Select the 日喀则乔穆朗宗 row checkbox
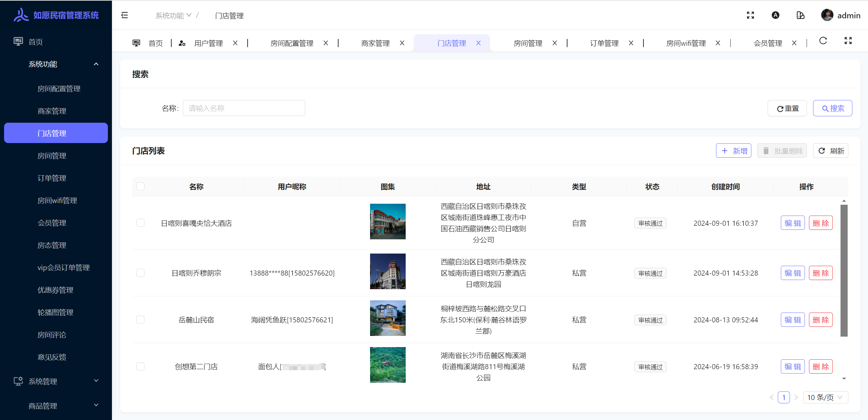 140,273
